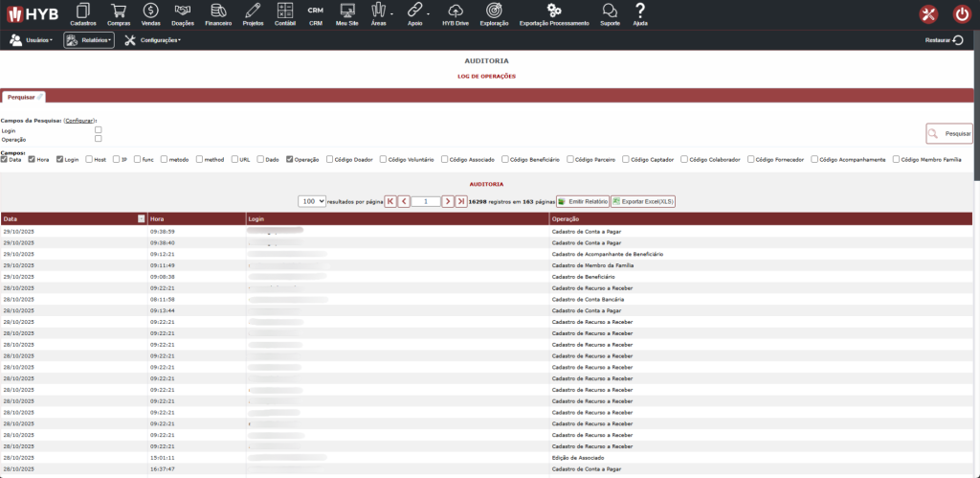
Task: Click the Configurar link
Action: [x=78, y=121]
